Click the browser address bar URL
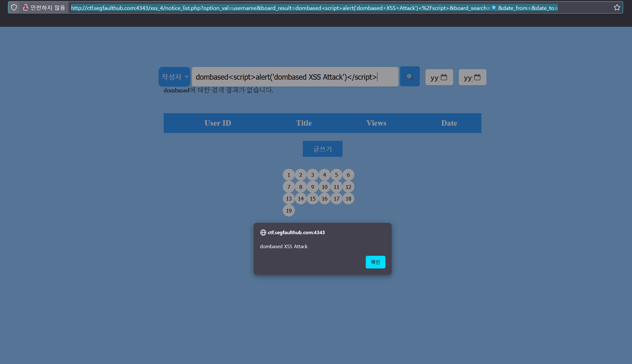632x364 pixels. (315, 8)
